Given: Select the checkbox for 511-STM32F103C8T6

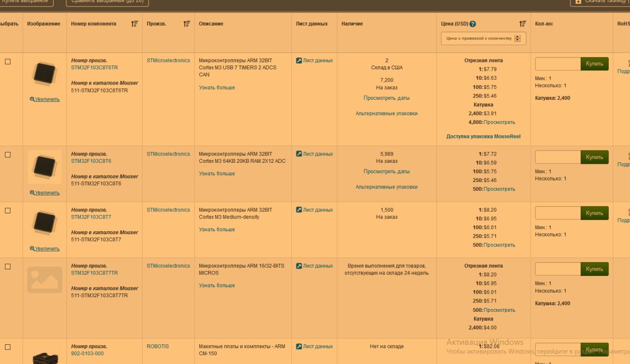Looking at the screenshot, I should [8, 154].
